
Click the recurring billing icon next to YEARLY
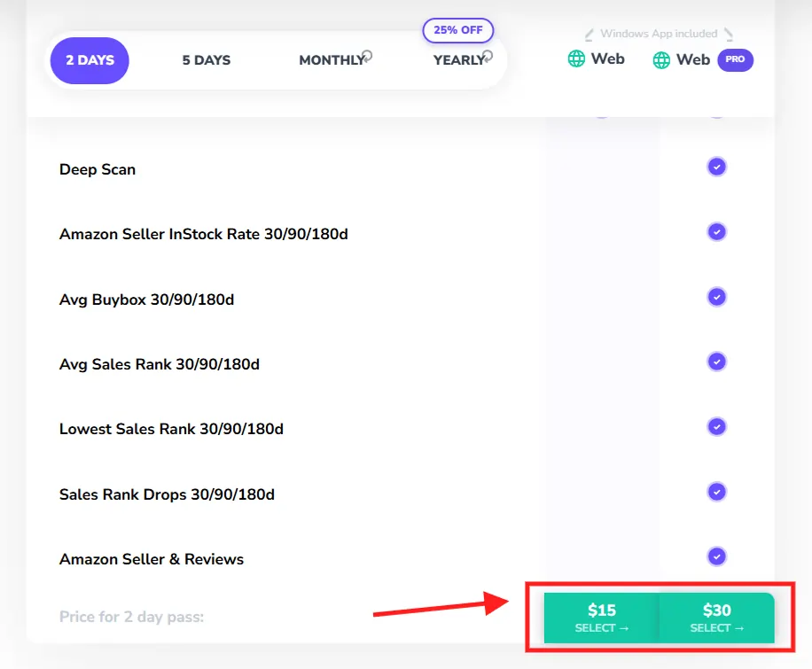(x=487, y=56)
